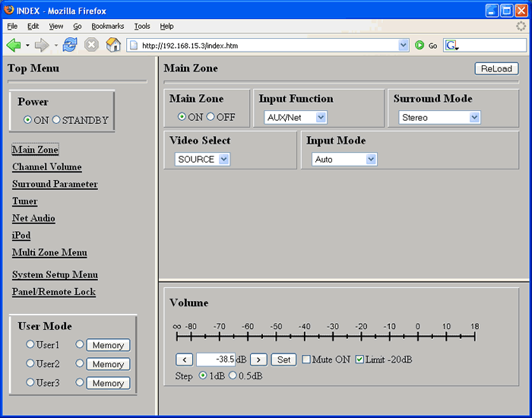This screenshot has height=418, width=532.
Task: Open the Tools menu
Action: 142,26
